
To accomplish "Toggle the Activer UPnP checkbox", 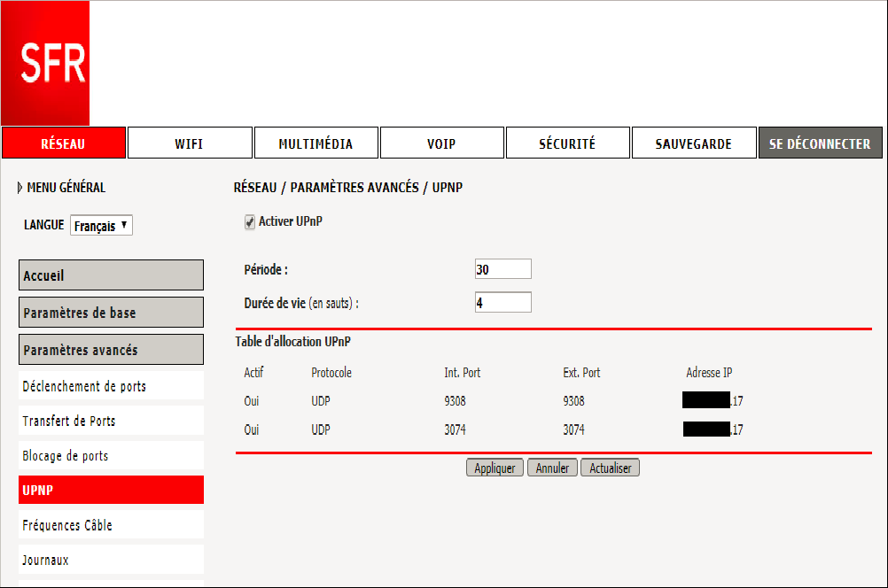I will point(250,222).
